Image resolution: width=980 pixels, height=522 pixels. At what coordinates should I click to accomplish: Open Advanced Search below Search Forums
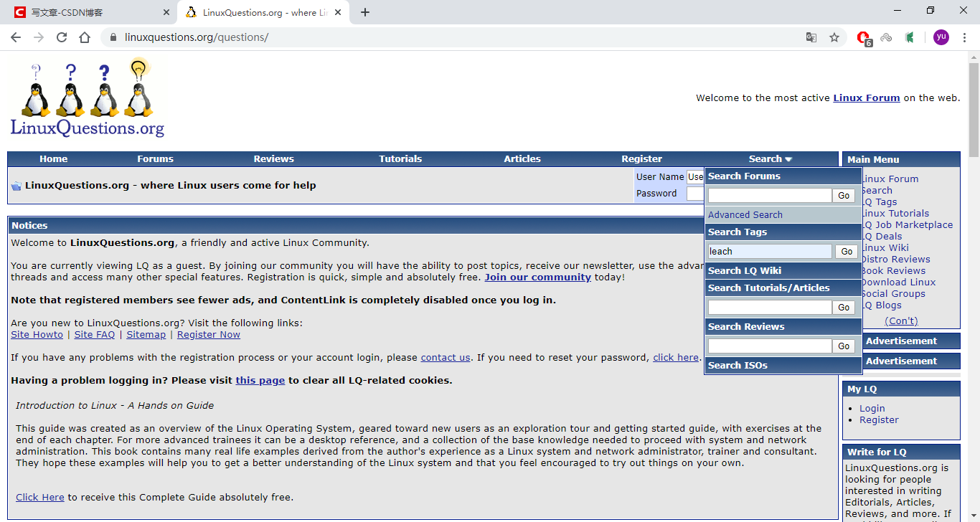coord(745,214)
